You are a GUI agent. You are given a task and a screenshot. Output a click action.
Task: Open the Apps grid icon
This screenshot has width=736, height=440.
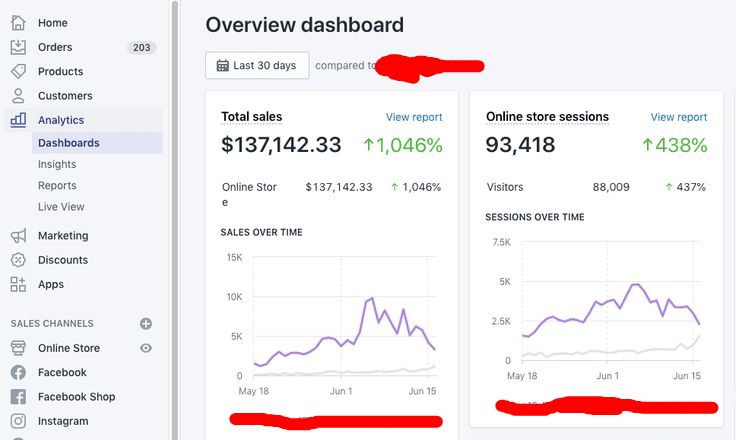pyautogui.click(x=18, y=284)
